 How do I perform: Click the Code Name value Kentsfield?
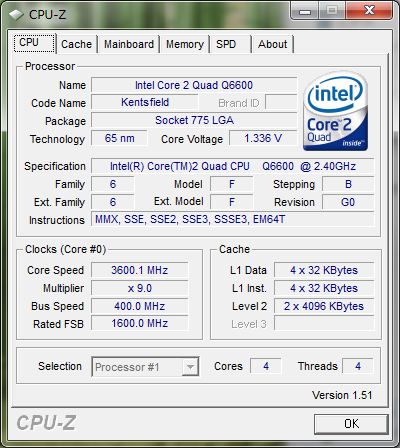click(145, 102)
